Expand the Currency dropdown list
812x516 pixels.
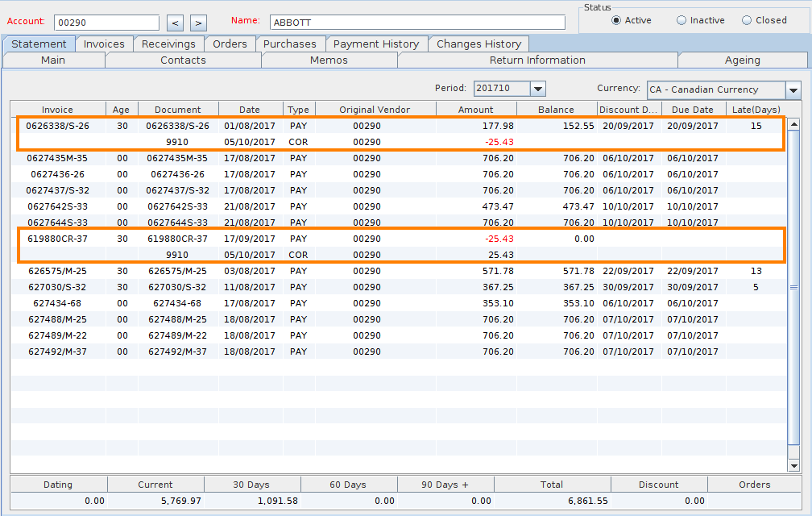coord(793,90)
